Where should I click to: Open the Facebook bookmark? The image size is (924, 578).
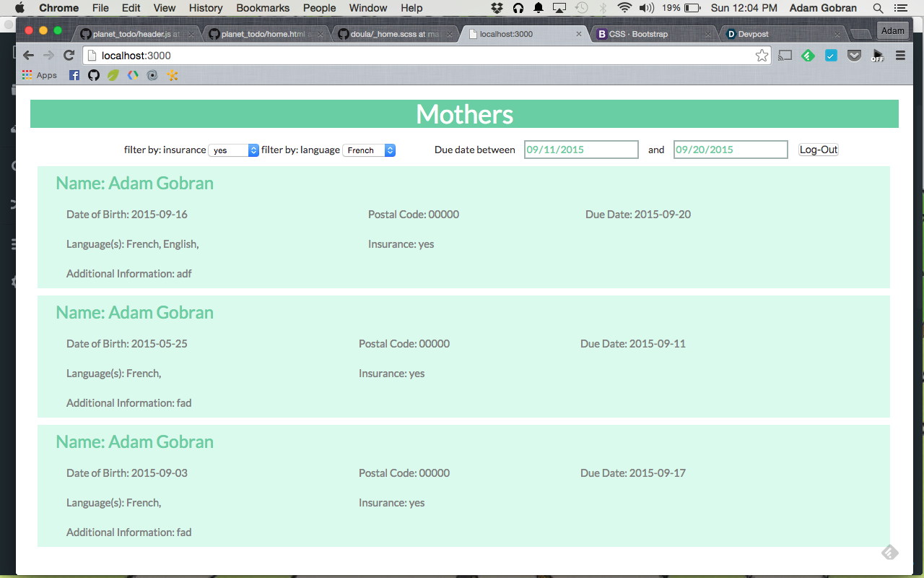[74, 75]
